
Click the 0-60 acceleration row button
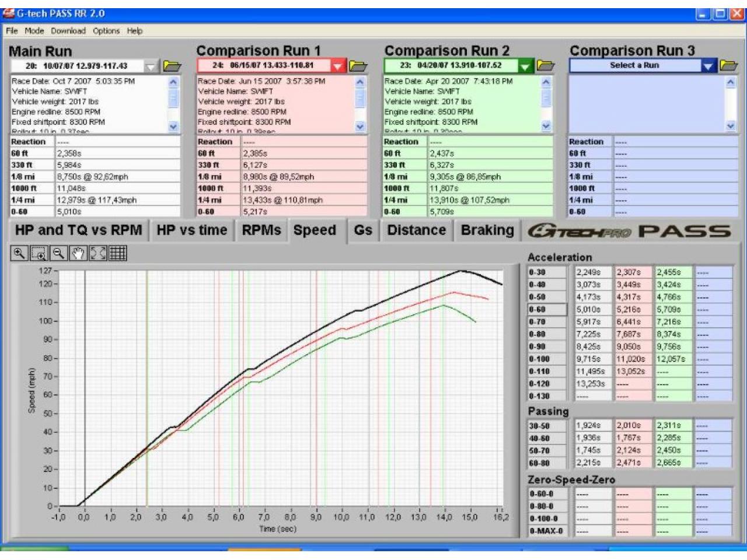(547, 310)
